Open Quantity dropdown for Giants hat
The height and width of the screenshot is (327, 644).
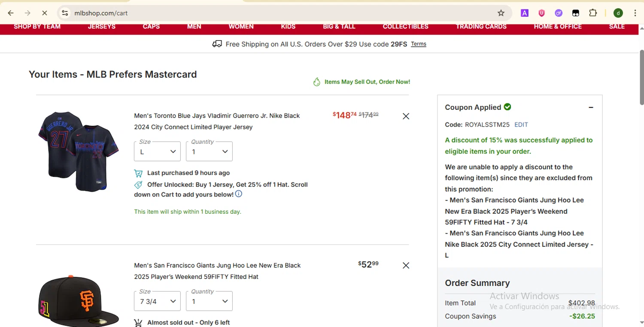(x=209, y=301)
